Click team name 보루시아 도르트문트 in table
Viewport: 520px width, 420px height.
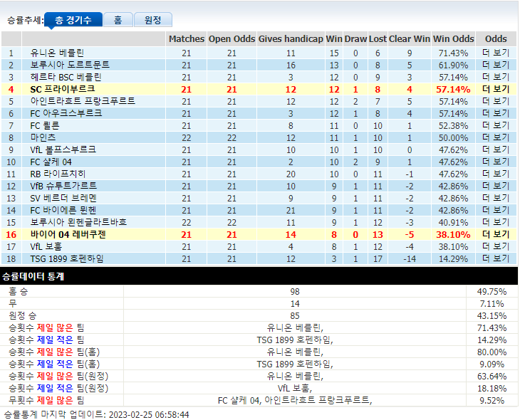pos(70,65)
